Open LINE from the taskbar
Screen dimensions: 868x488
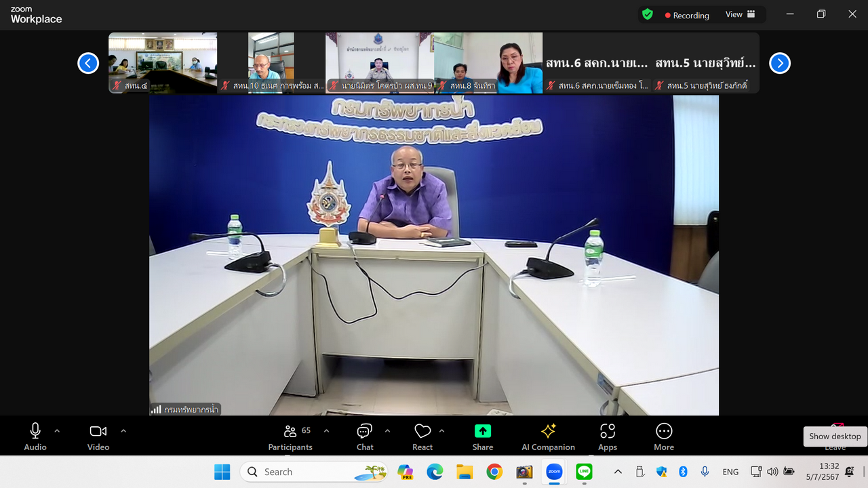(x=584, y=472)
